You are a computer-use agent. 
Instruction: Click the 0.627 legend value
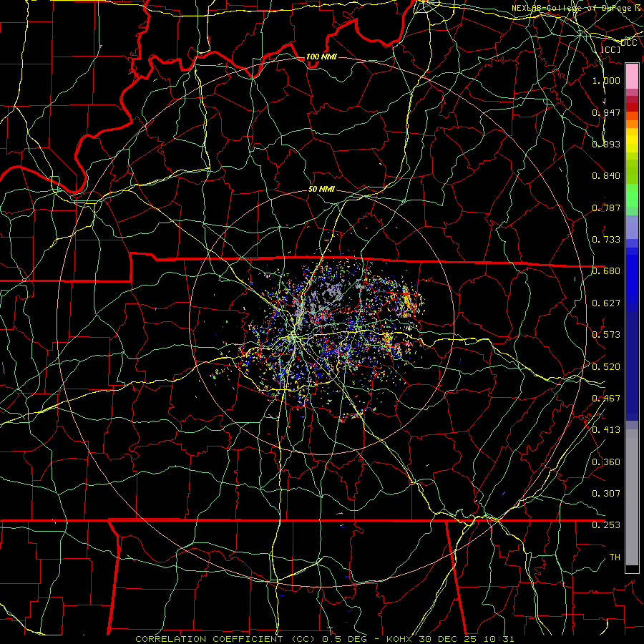coord(606,303)
